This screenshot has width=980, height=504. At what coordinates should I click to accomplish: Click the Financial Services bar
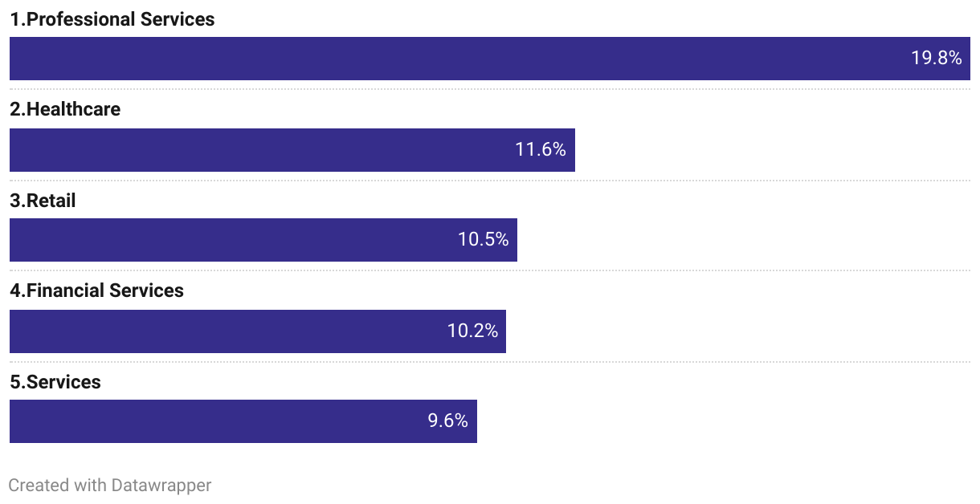click(x=258, y=331)
